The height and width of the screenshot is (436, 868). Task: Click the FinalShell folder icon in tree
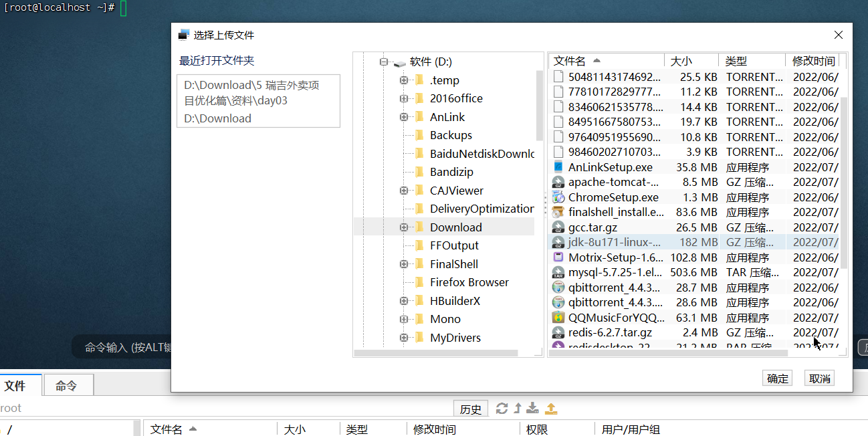click(420, 264)
